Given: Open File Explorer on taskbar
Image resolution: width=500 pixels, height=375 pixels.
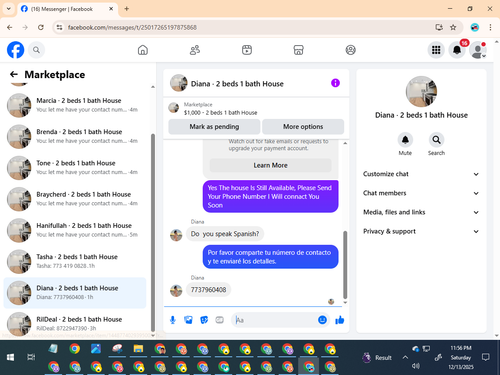Looking at the screenshot, I should pyautogui.click(x=138, y=349).
